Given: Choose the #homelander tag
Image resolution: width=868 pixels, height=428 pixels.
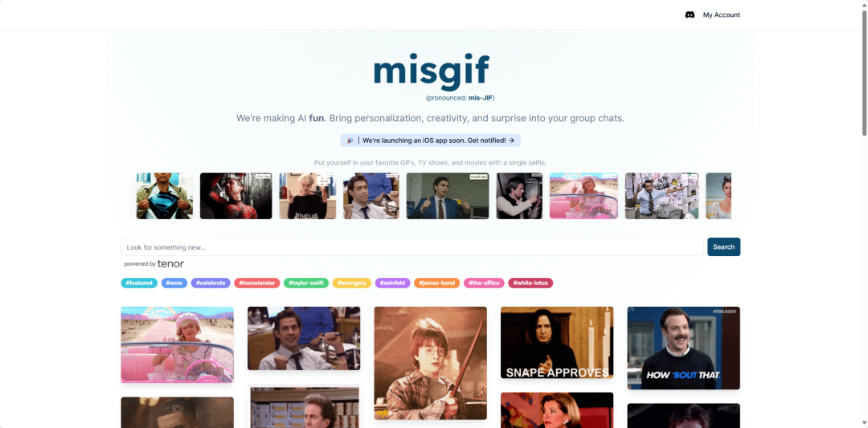Looking at the screenshot, I should click(257, 283).
